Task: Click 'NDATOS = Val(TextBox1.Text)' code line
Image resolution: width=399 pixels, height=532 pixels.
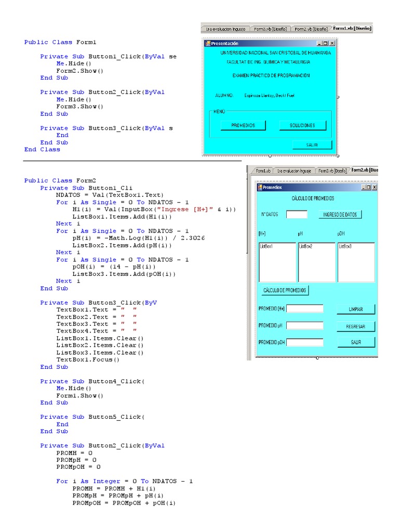Action: [x=110, y=195]
